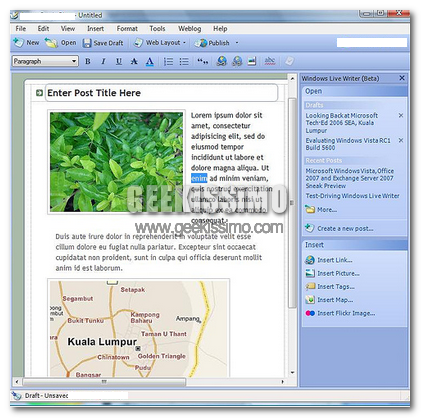Run spell check abc icon
The image size is (421, 418).
point(269,61)
